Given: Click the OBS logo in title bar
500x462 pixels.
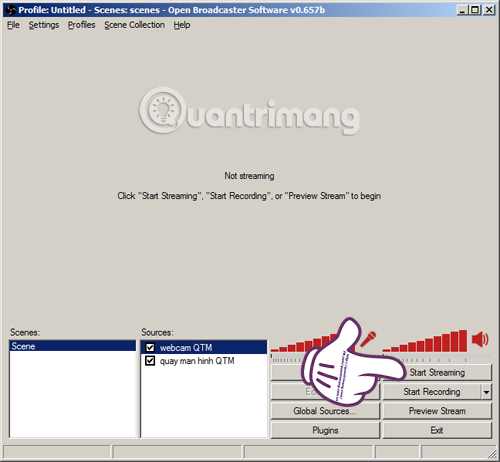Looking at the screenshot, I should coord(11,10).
